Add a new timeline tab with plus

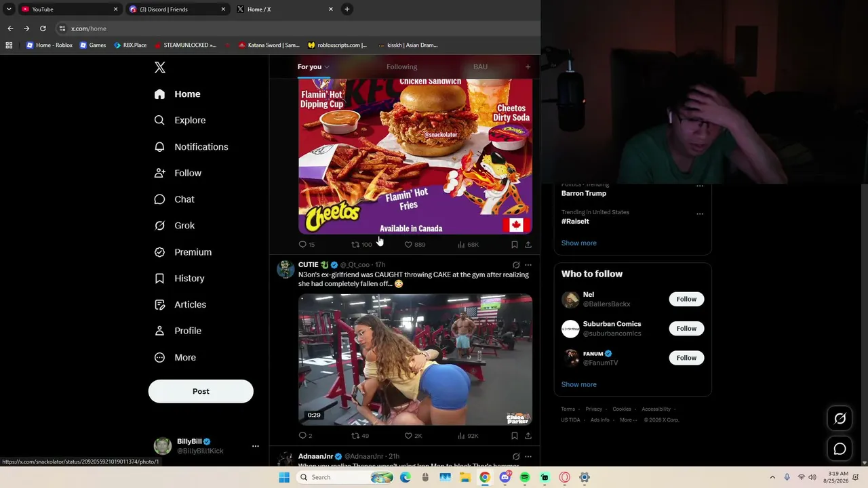click(528, 66)
